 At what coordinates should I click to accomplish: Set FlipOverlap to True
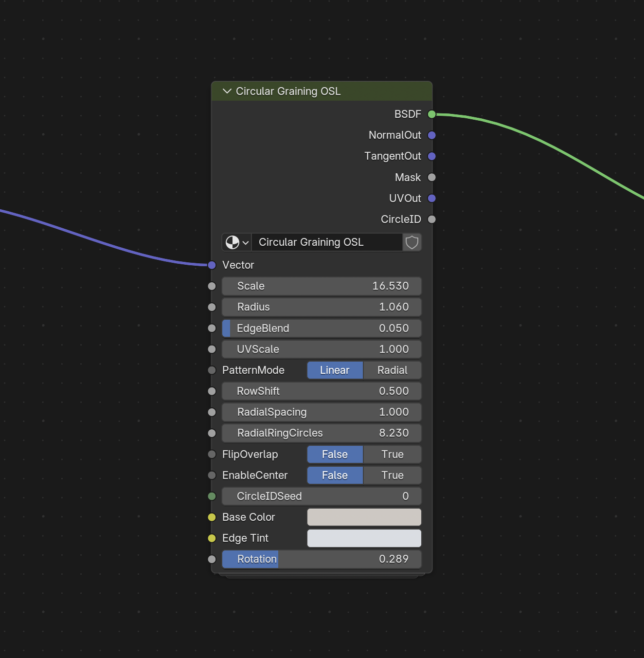tap(393, 454)
